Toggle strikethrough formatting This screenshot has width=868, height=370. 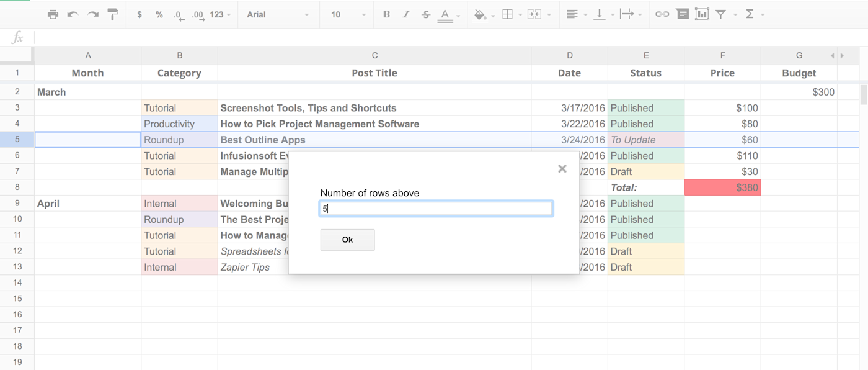[x=425, y=14]
